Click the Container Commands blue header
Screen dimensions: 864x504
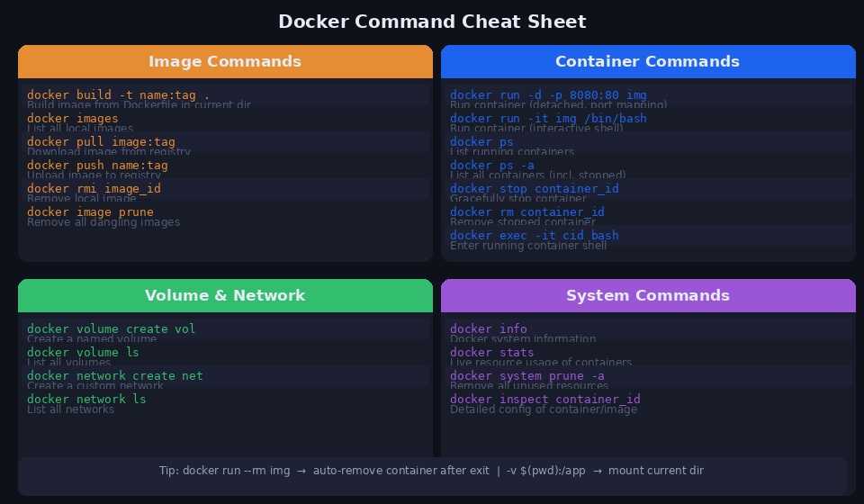(647, 62)
